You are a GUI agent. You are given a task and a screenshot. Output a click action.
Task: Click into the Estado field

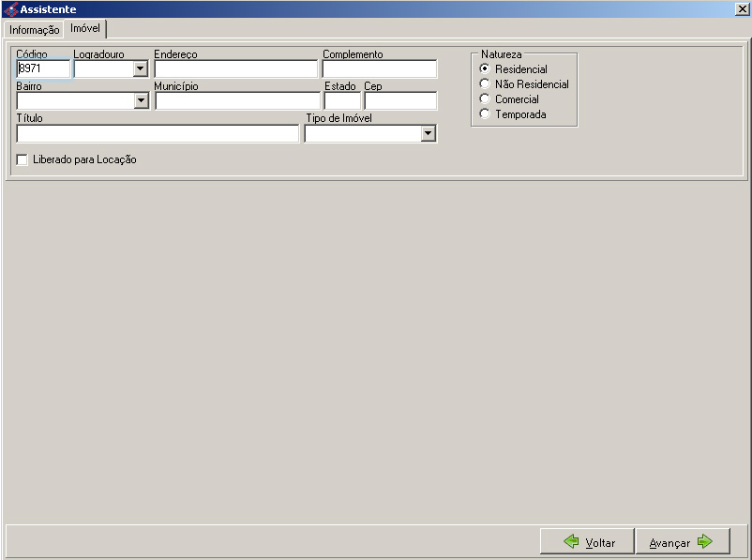[x=342, y=100]
